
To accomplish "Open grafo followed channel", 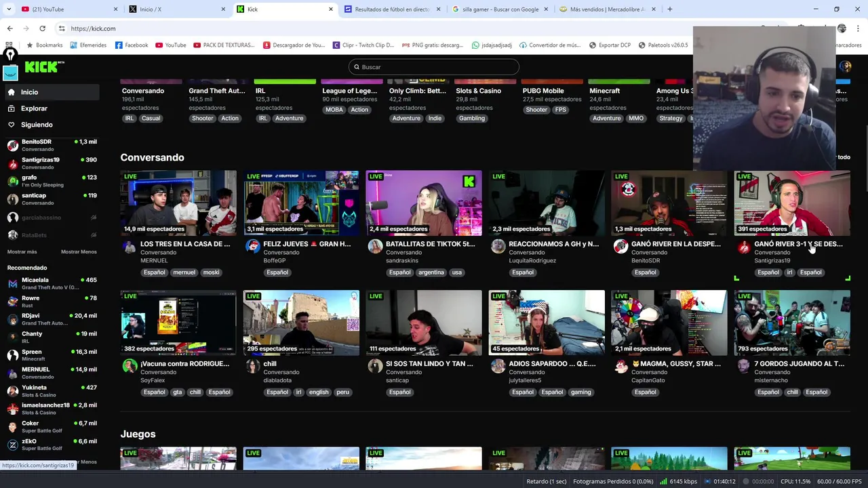I will click(52, 181).
